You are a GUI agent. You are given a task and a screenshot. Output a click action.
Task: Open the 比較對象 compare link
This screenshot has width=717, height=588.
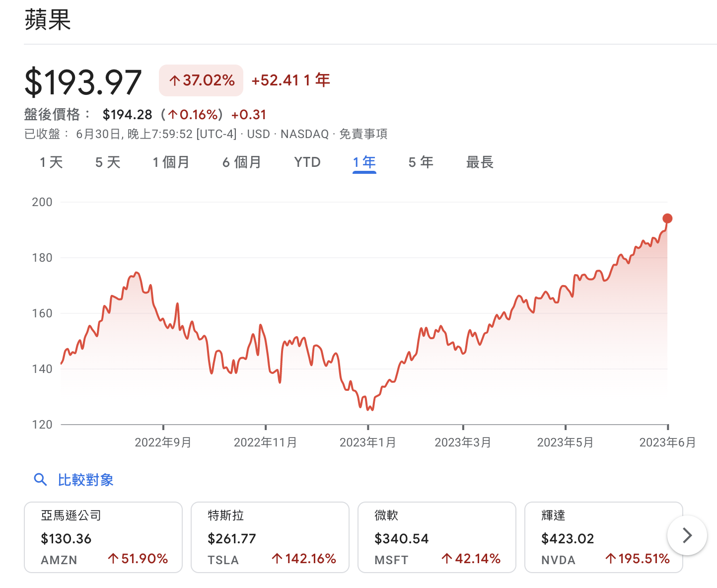pos(85,480)
